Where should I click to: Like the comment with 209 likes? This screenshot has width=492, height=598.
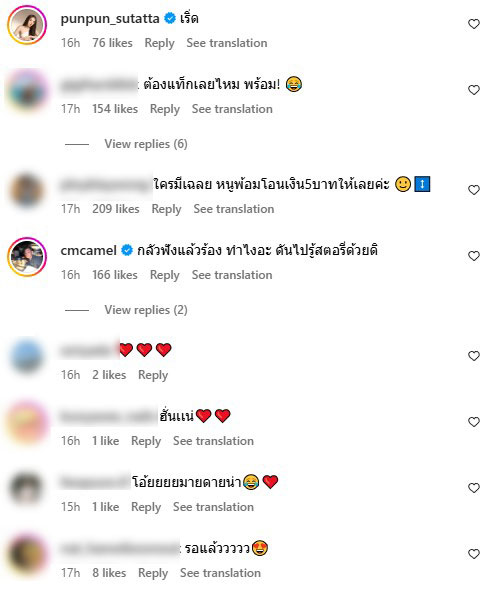pos(473,190)
